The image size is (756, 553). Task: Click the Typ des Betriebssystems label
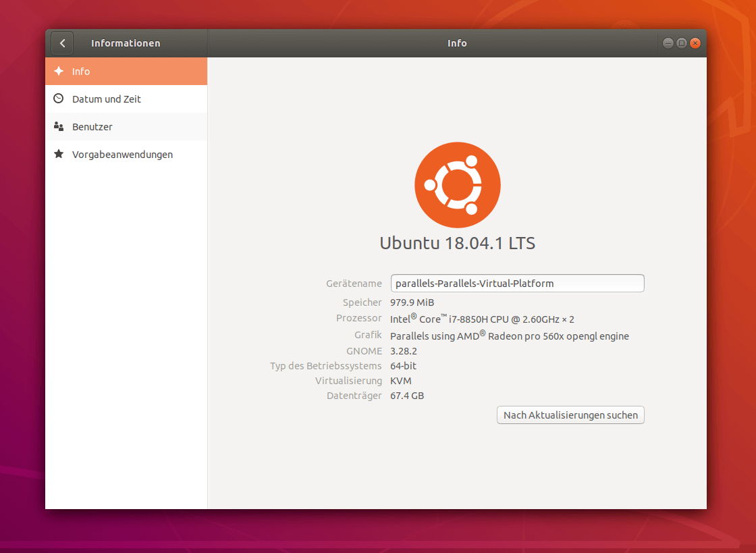tap(326, 366)
